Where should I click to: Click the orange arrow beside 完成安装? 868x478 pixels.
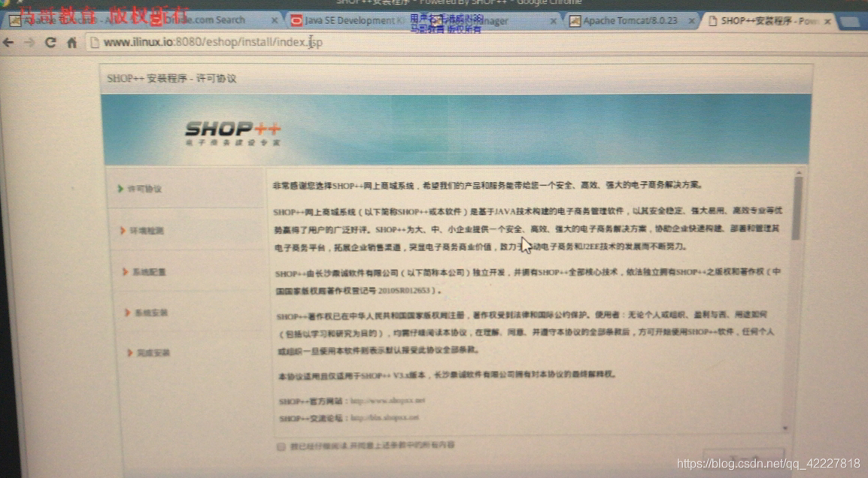(x=129, y=352)
